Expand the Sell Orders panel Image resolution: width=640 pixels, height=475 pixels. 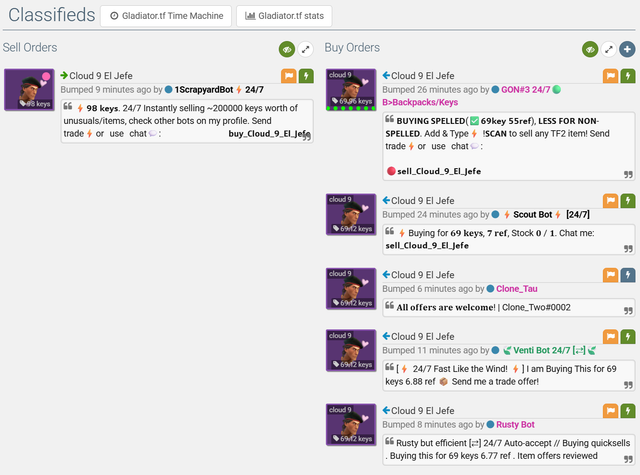305,49
